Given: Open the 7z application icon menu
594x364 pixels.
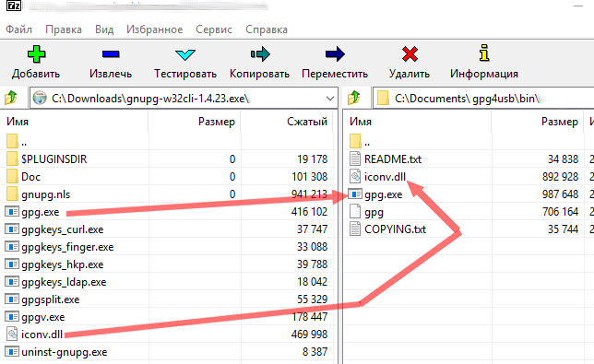Looking at the screenshot, I should (14, 6).
